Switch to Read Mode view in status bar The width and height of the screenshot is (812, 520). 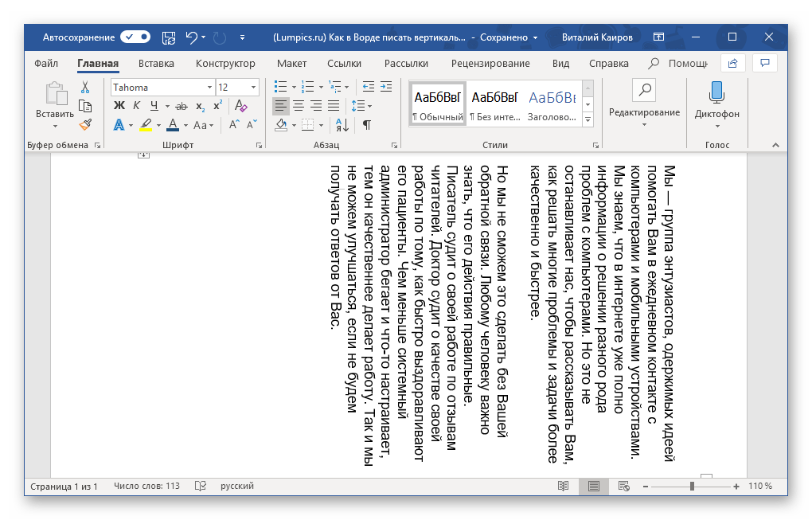click(563, 486)
